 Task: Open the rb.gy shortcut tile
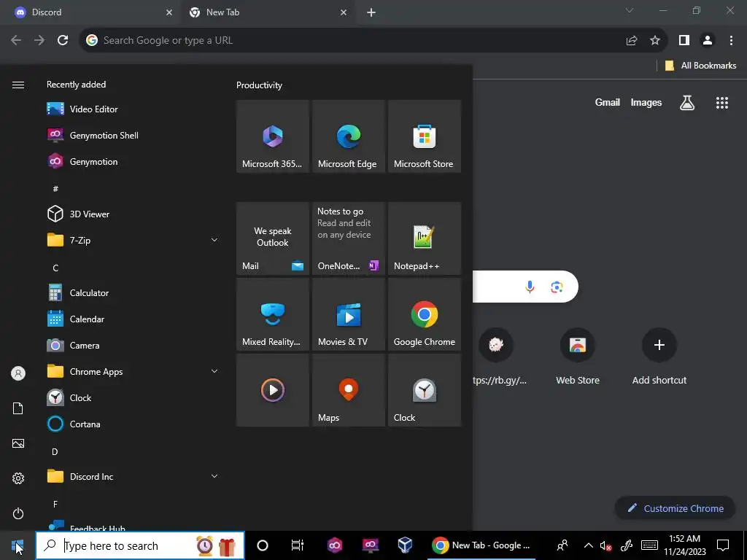[x=498, y=356]
